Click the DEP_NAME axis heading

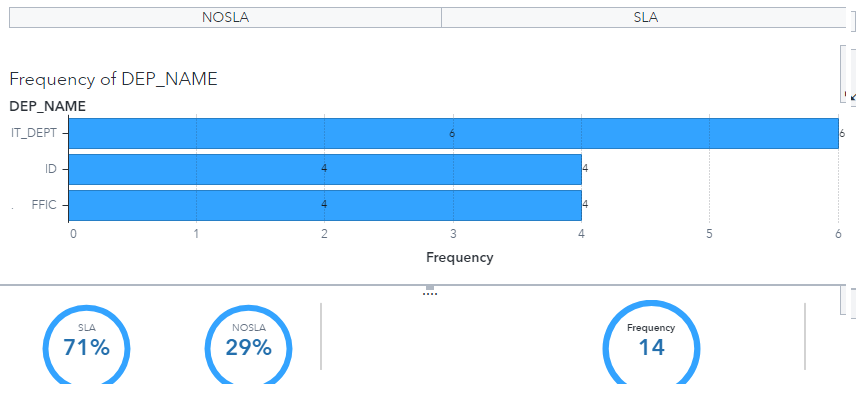coord(48,106)
